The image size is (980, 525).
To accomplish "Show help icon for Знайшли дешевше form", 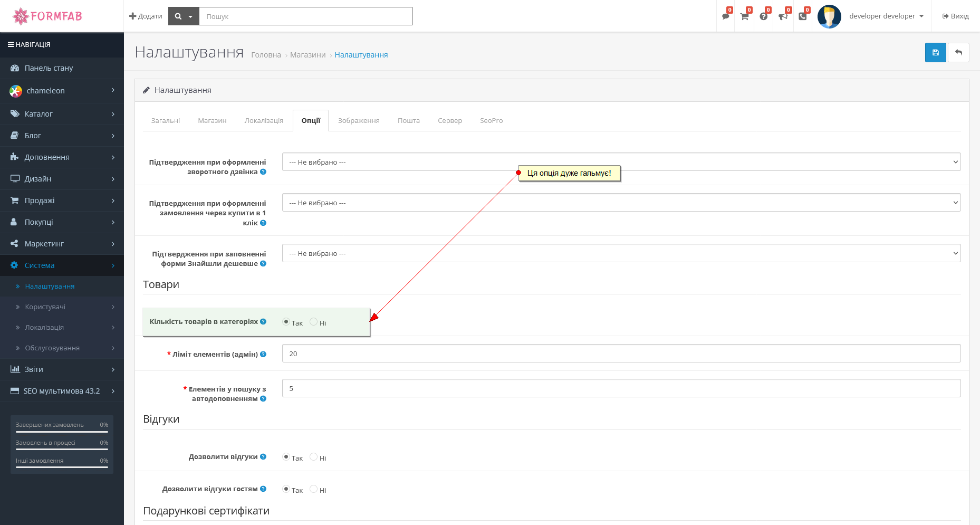I will 263,264.
